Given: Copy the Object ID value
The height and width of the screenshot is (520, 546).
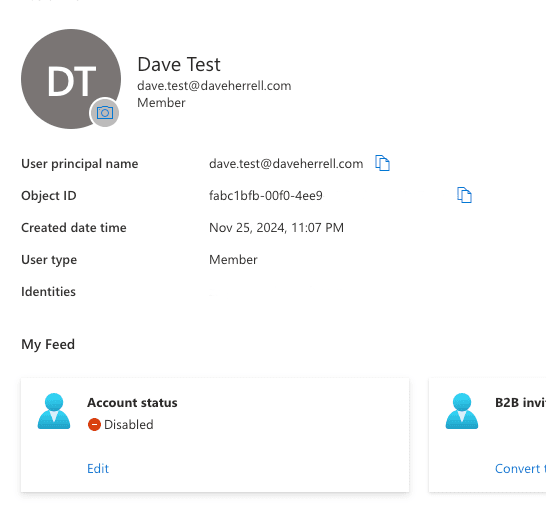Looking at the screenshot, I should [x=464, y=195].
